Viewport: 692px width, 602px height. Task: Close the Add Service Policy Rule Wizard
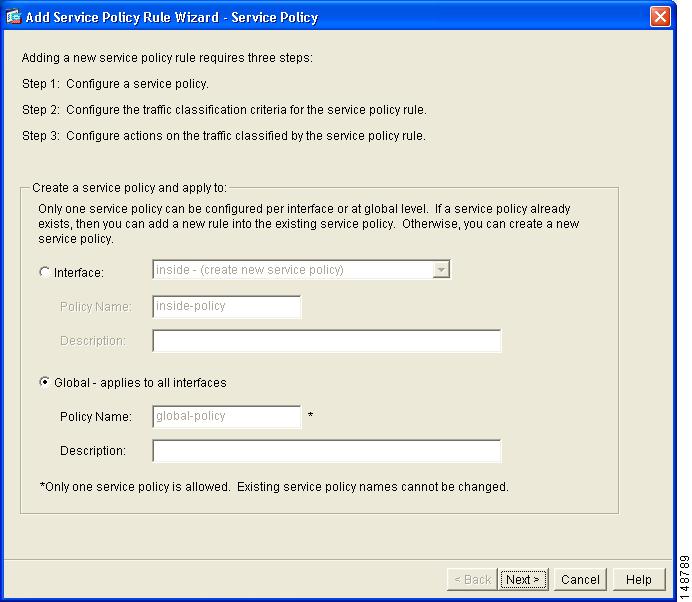click(660, 17)
